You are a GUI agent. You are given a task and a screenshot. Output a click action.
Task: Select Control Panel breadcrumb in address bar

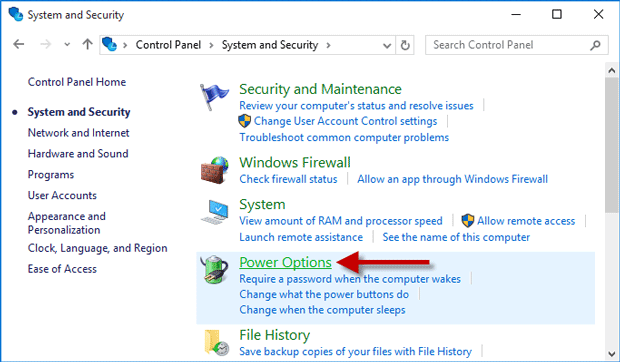[168, 45]
